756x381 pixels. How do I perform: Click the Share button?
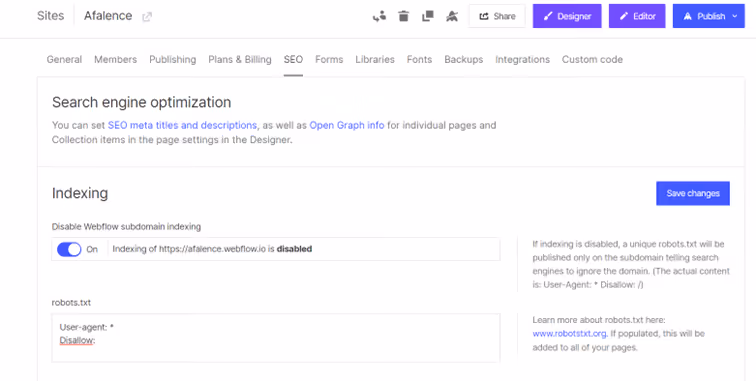point(497,16)
